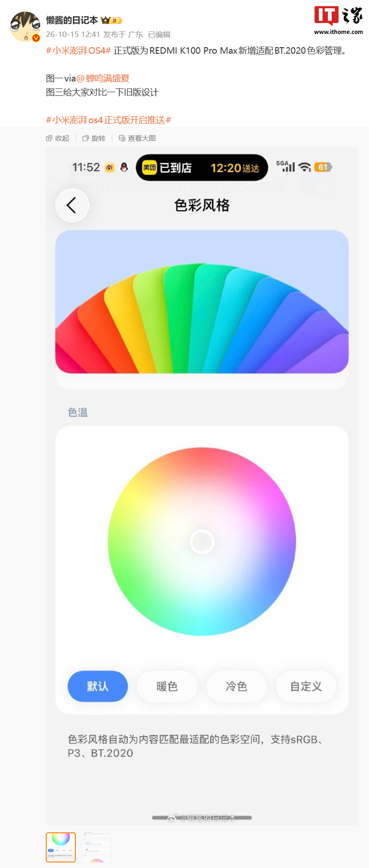
Task: Click the 已编辑 edited label
Action: coord(159,35)
